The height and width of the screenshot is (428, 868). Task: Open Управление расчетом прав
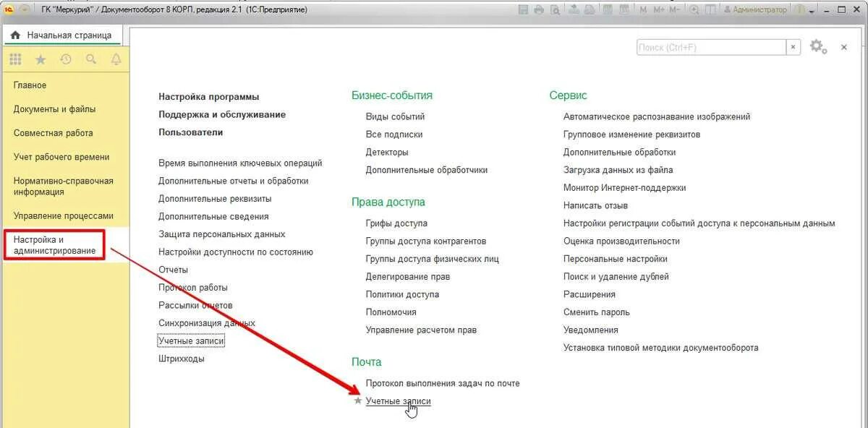click(421, 330)
